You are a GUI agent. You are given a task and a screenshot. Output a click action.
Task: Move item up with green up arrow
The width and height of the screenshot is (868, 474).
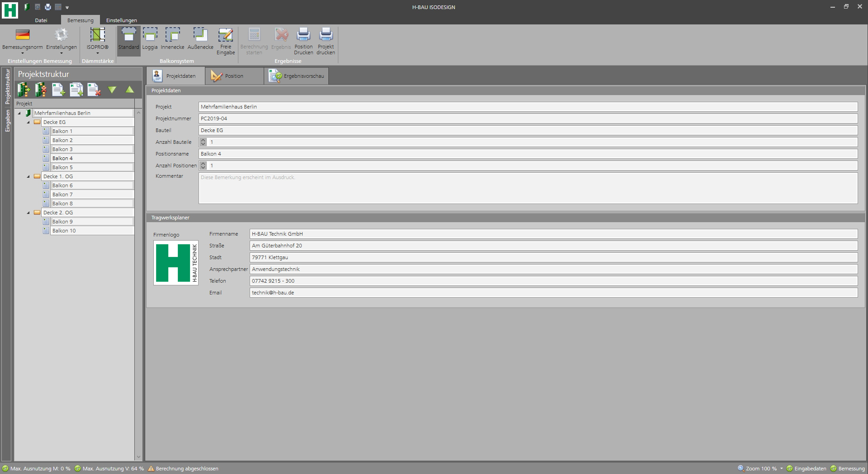click(130, 90)
